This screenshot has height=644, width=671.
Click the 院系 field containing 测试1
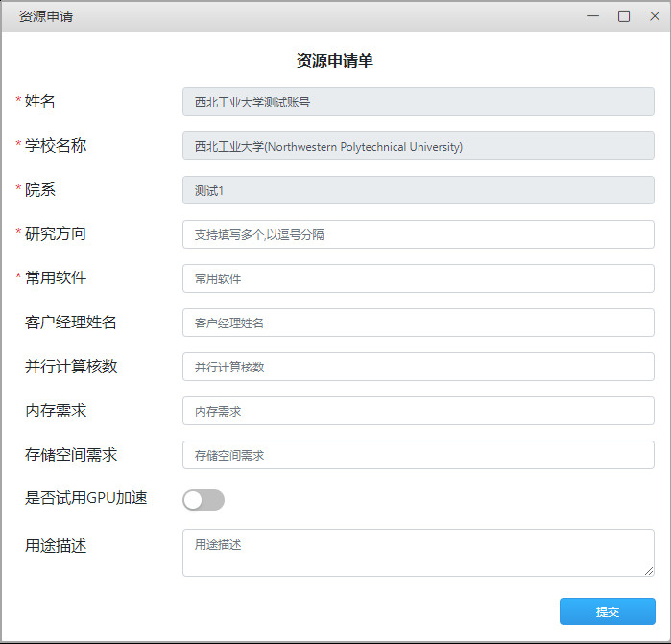418,190
